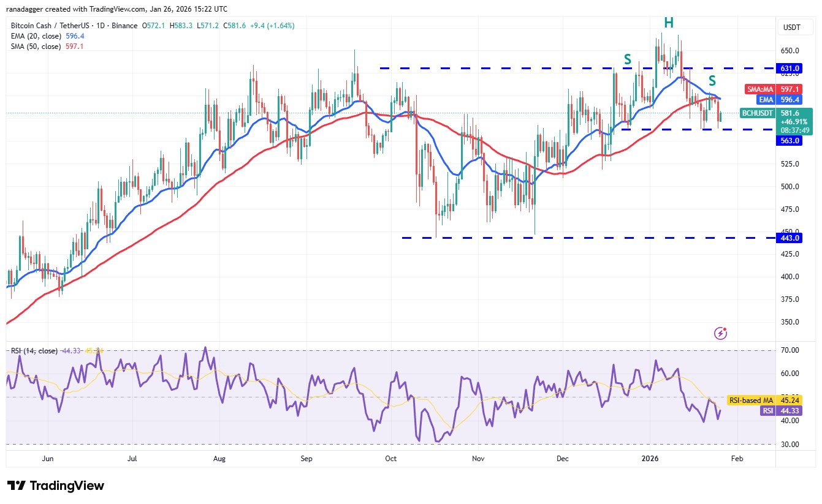Click the Oct label on time axis
The width and height of the screenshot is (822, 504).
391,457
